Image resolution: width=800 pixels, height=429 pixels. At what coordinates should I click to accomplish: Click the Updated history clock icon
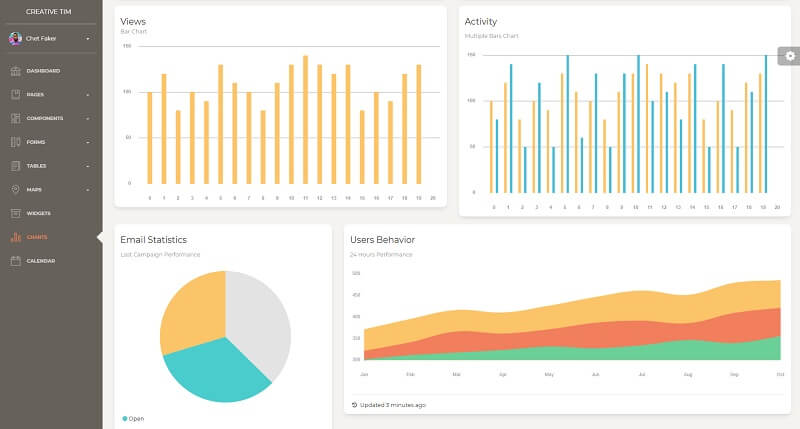pos(354,405)
